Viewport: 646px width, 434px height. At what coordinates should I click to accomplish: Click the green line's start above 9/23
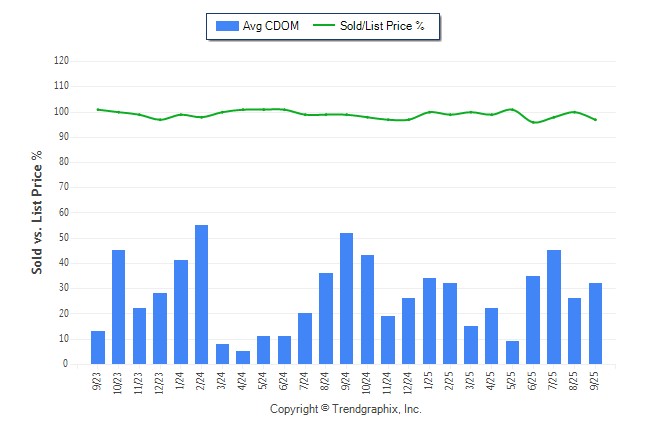click(97, 109)
